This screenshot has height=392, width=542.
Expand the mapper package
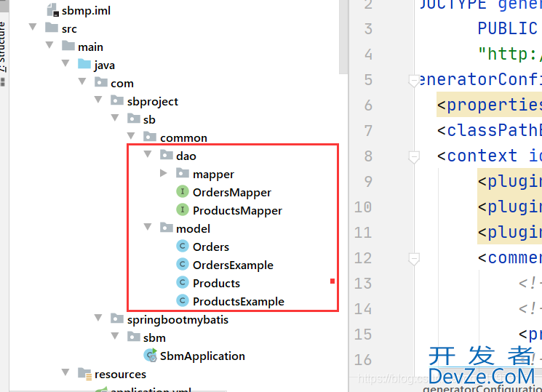tap(164, 173)
